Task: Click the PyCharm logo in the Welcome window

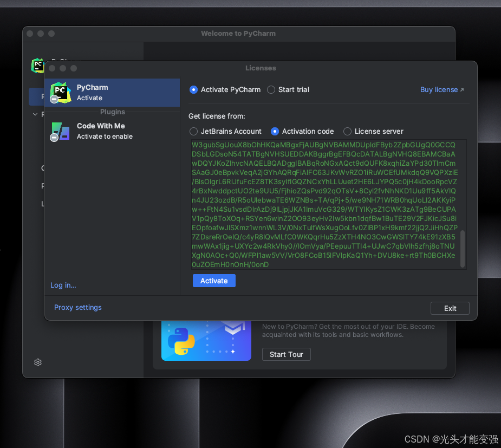Action: coord(37,66)
